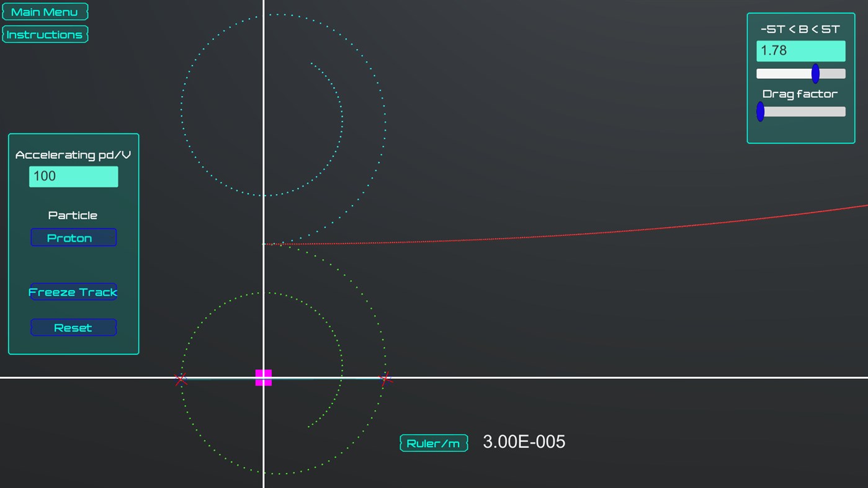
Task: Toggle the Ruler/m measurement tool
Action: pyautogui.click(x=433, y=442)
